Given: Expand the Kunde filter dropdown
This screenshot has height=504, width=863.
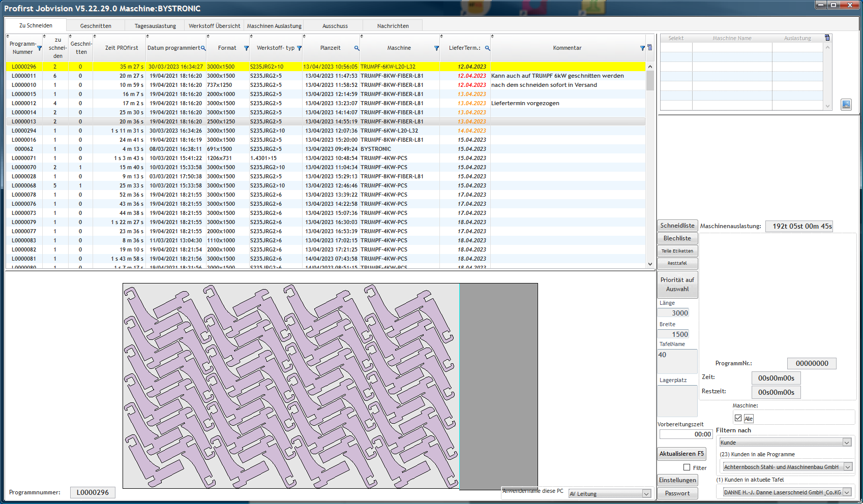Looking at the screenshot, I should [x=847, y=443].
